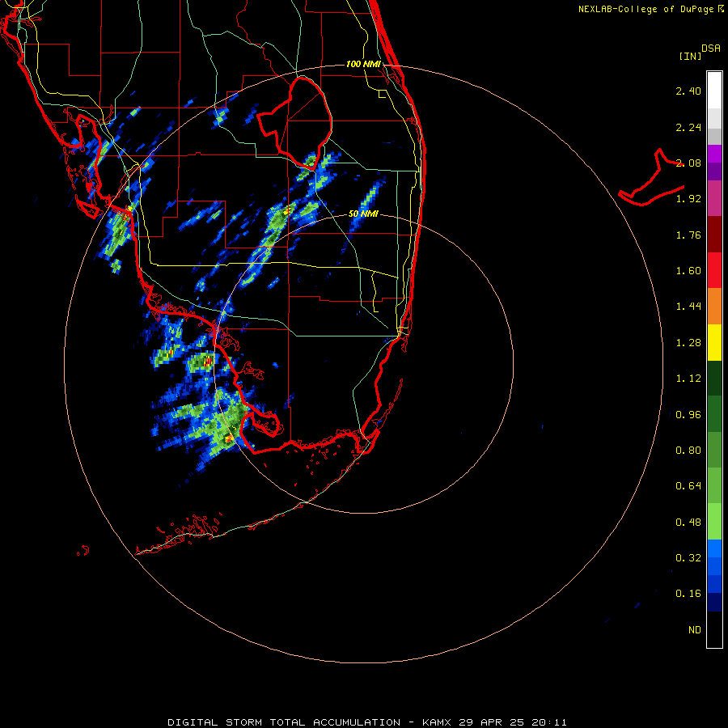Pick the dark red swatch beside 1.76

tap(714, 234)
